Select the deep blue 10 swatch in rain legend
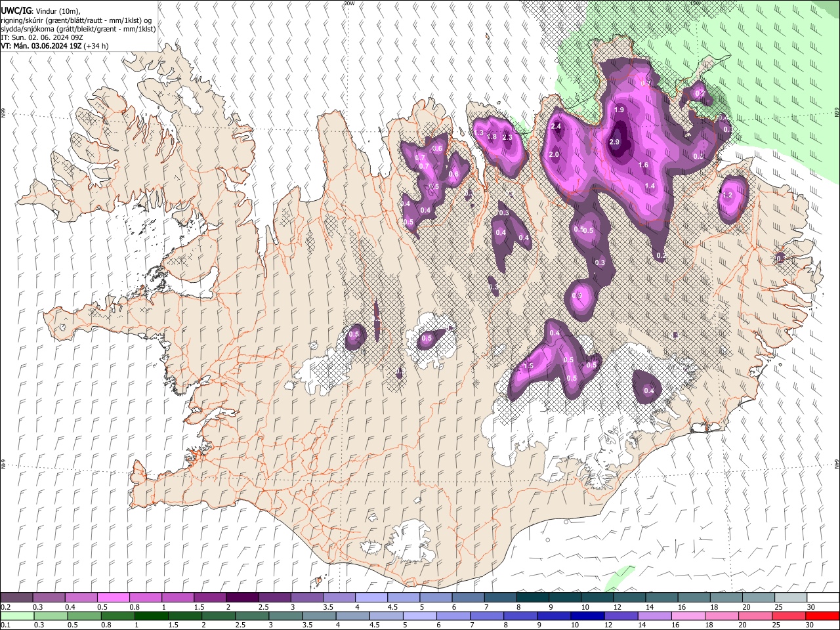Viewport: 840px width, 630px height. (588, 616)
